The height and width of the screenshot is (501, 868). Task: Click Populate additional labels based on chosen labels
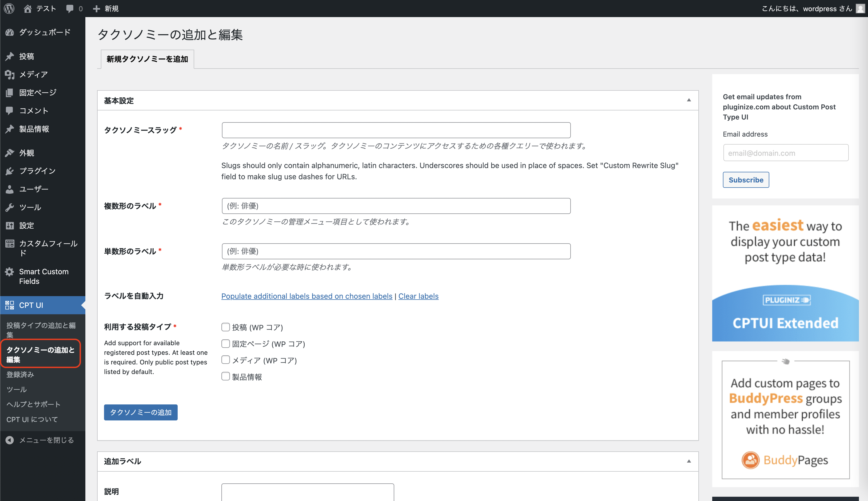click(x=306, y=296)
